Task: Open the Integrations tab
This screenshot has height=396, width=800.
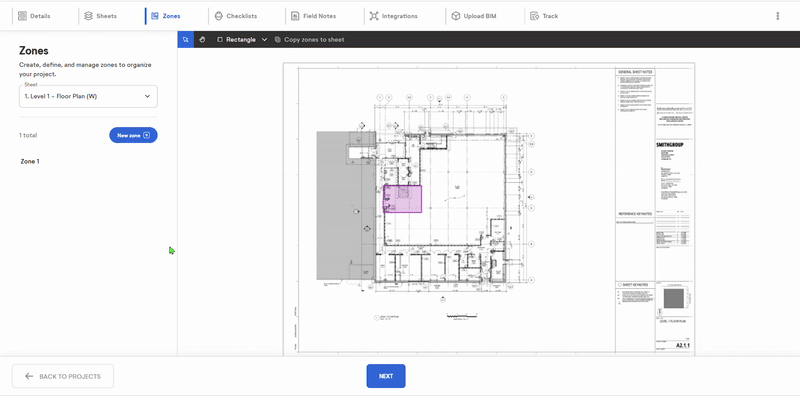Action: (x=393, y=16)
